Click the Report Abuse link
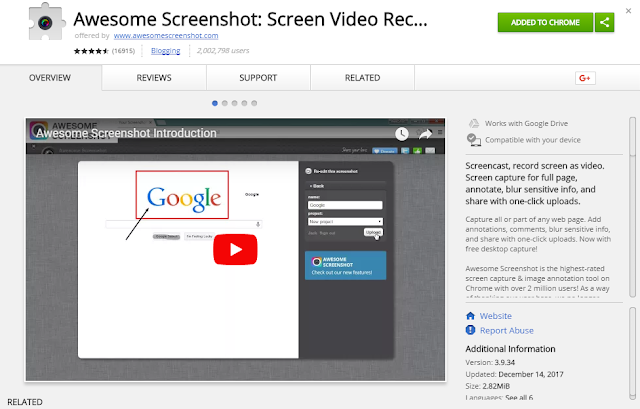Viewport: 640px width, 409px height. pos(507,330)
